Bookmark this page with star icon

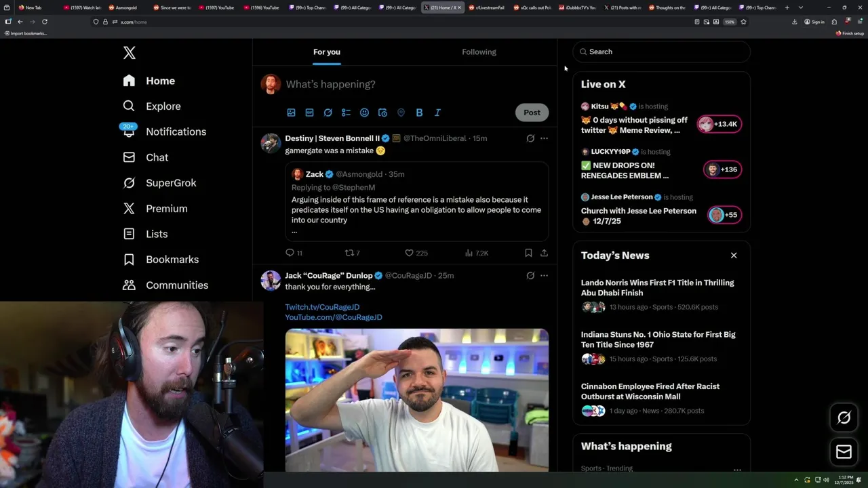(743, 22)
